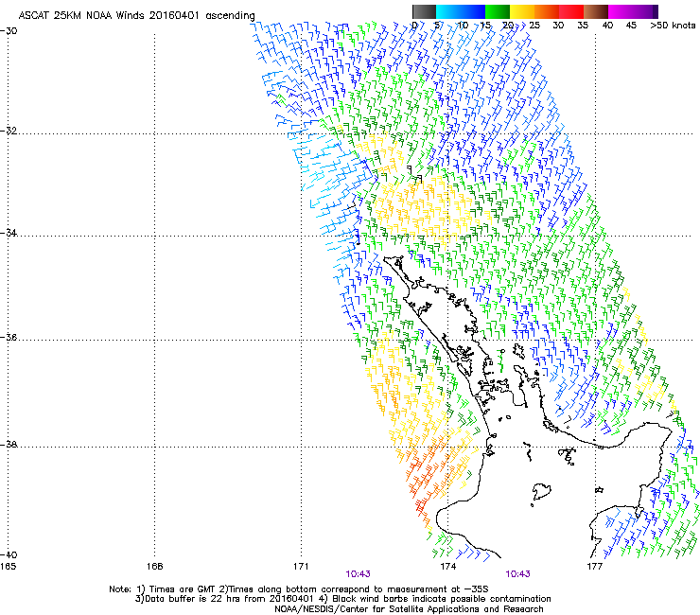
Task: Click the legend scale value '30'
Action: (558, 26)
